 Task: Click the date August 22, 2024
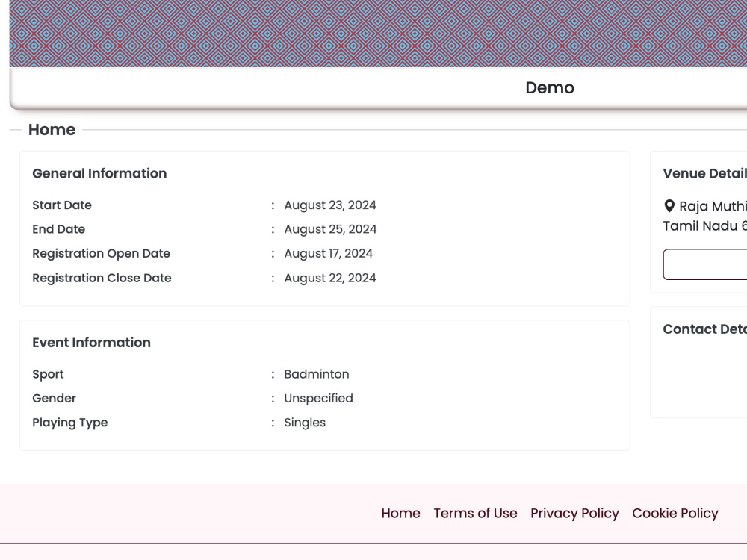330,278
